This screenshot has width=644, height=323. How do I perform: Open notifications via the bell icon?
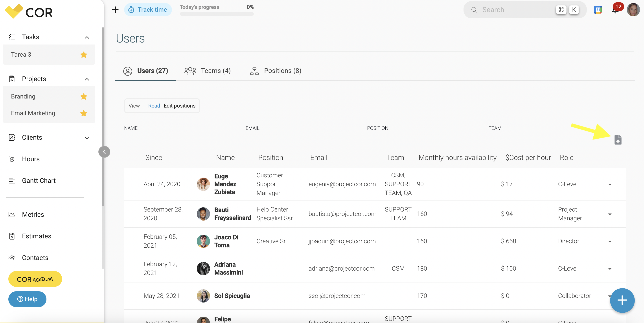point(615,11)
